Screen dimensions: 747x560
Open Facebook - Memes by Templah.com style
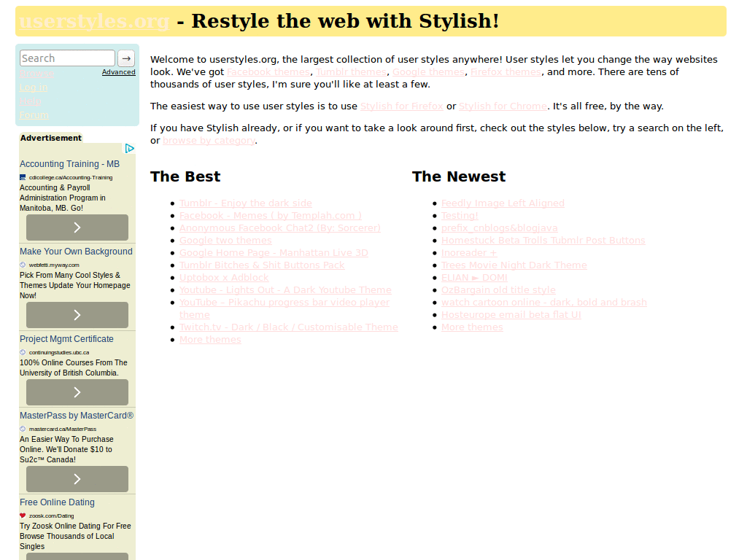pyautogui.click(x=271, y=216)
